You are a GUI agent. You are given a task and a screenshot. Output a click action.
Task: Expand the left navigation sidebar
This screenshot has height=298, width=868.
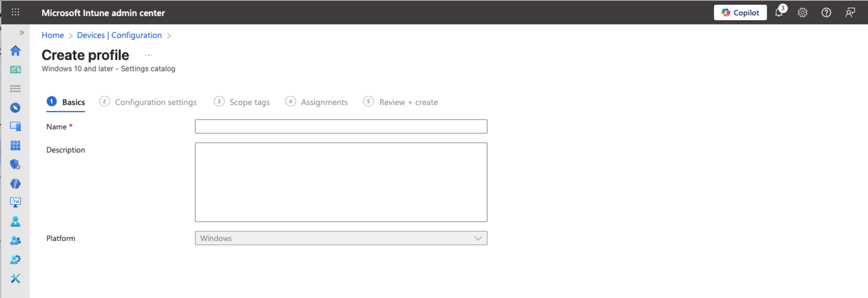(22, 33)
